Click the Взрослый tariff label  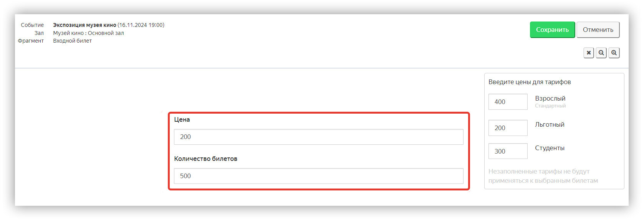550,98
